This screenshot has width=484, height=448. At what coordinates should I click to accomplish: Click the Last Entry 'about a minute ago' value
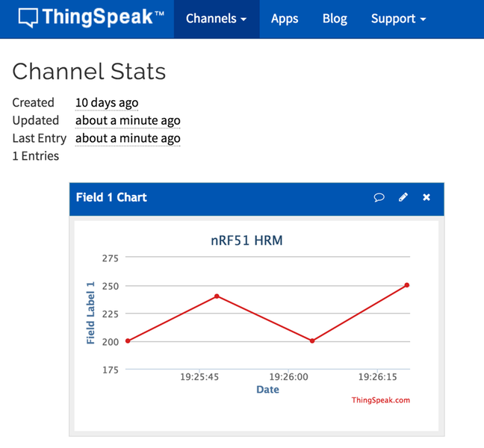tap(128, 139)
